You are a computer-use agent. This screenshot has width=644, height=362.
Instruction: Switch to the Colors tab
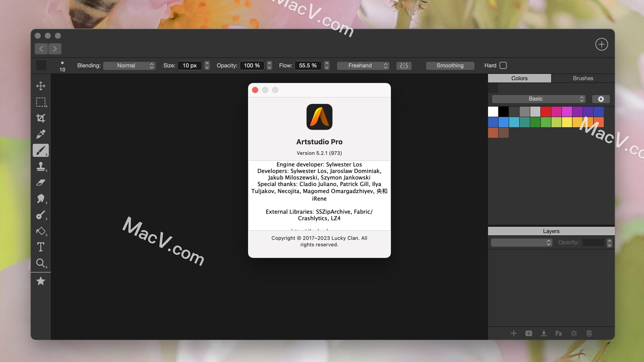[519, 78]
